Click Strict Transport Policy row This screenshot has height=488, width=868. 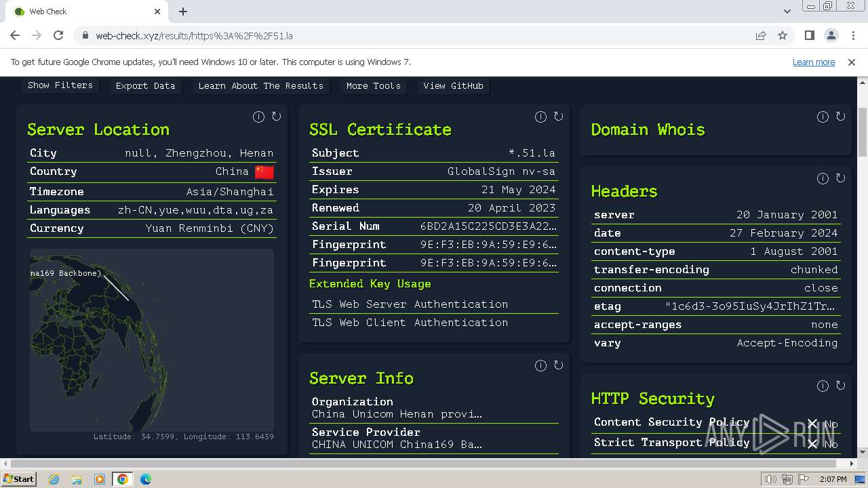click(716, 443)
